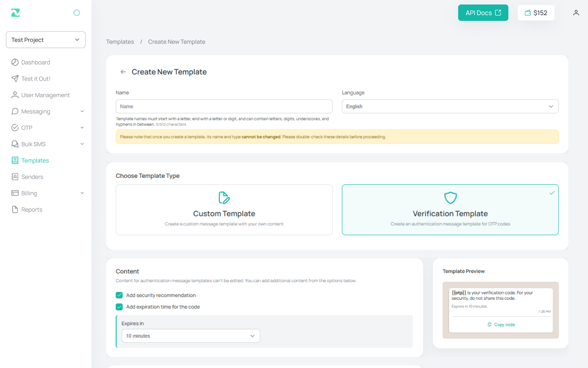Click the copy icon beside Copy code

click(490, 325)
